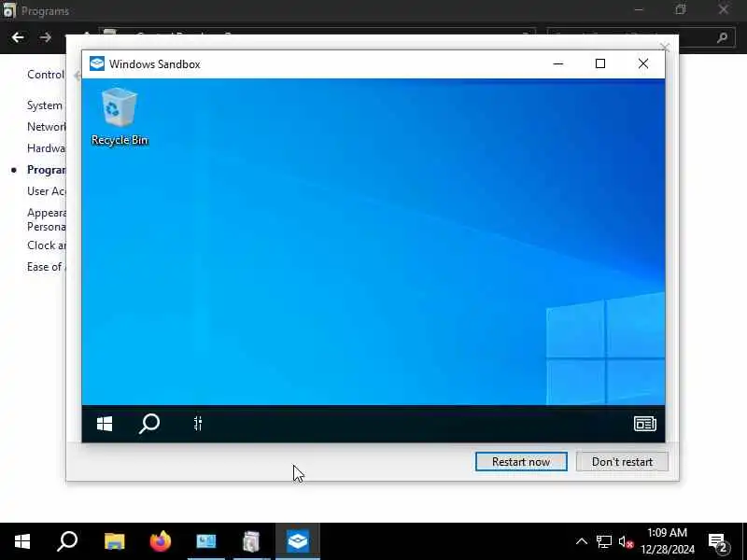Open Hardware category in Control Panel sidebar

click(x=46, y=148)
